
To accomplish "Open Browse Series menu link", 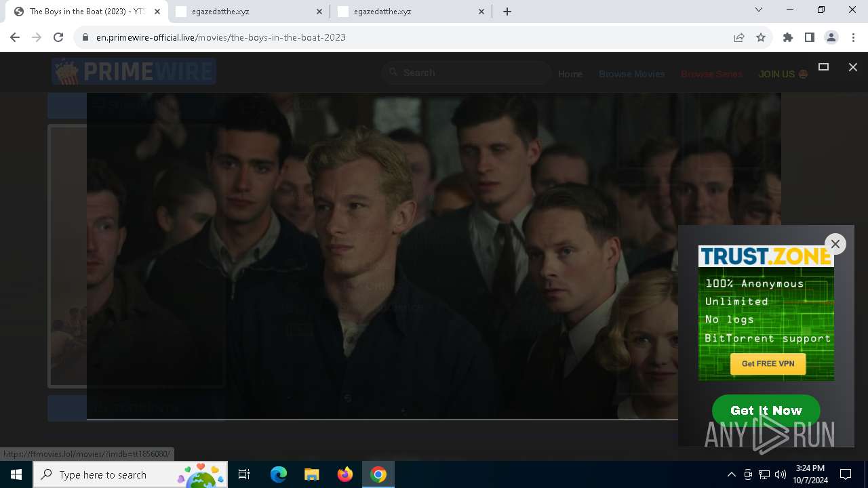I will click(x=712, y=74).
